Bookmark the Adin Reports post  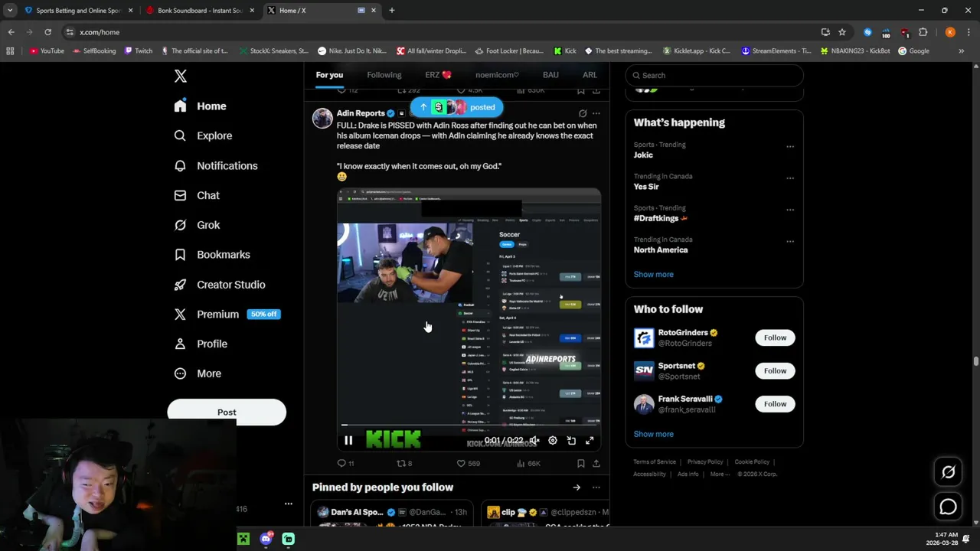coord(581,463)
